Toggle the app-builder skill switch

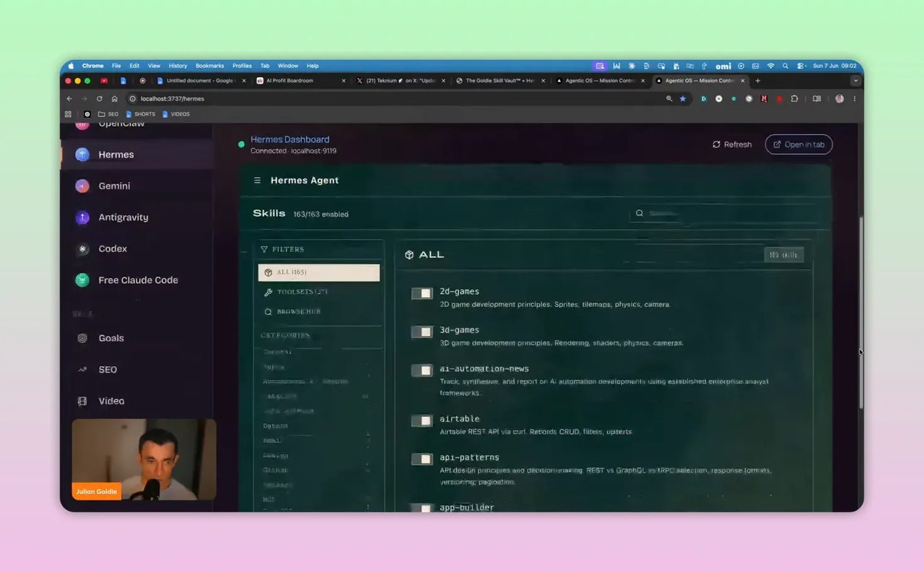(x=422, y=508)
